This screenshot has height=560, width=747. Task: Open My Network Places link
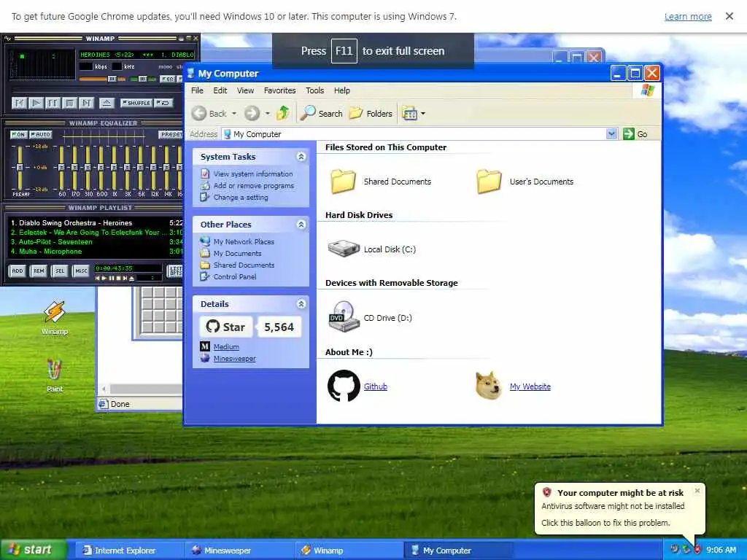[237, 241]
